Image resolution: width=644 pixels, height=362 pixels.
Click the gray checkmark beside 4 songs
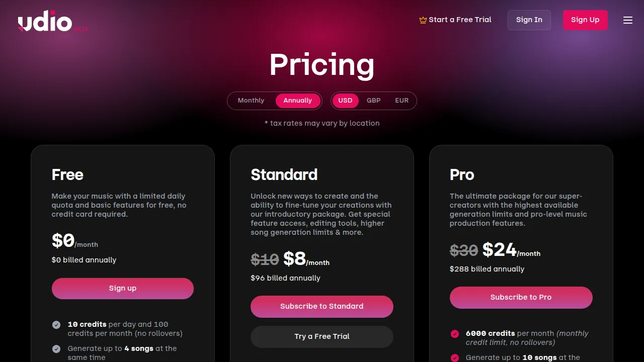point(56,349)
